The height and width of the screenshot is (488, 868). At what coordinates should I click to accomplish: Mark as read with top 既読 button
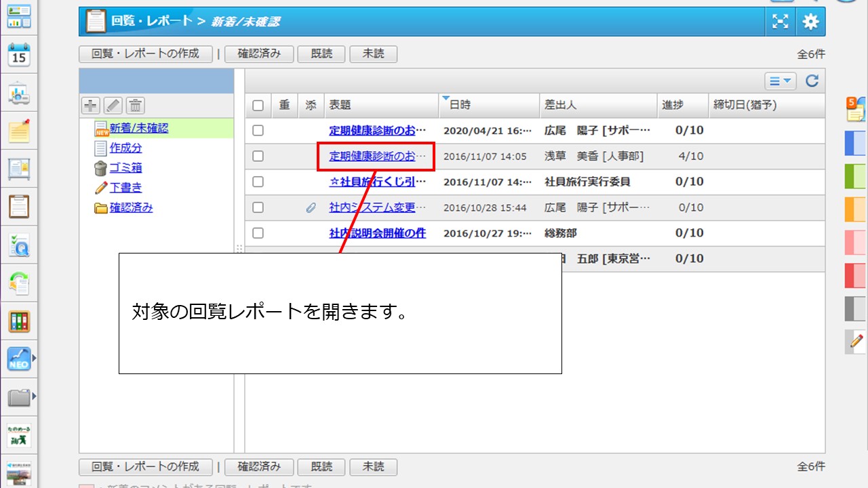[x=321, y=54]
